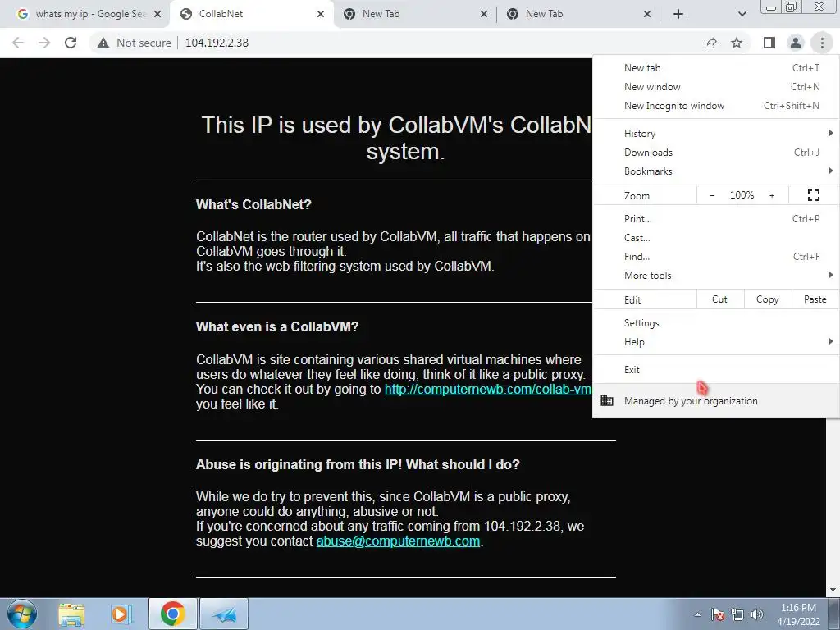
Task: Click the page scrollbar down arrow
Action: (833, 590)
